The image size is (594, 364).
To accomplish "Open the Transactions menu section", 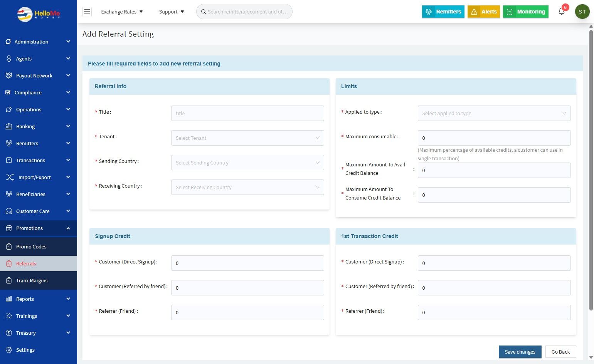I will pos(39,160).
